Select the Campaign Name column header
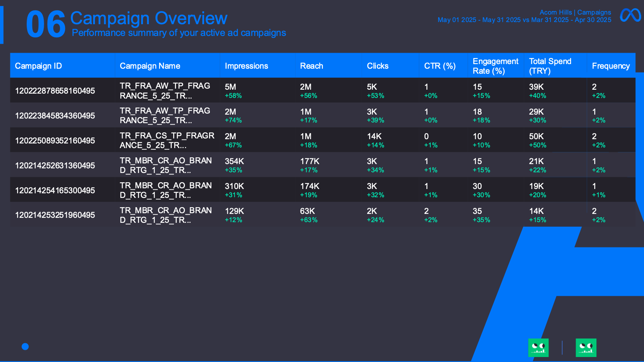Viewport: 644px width, 362px height. tap(167, 66)
